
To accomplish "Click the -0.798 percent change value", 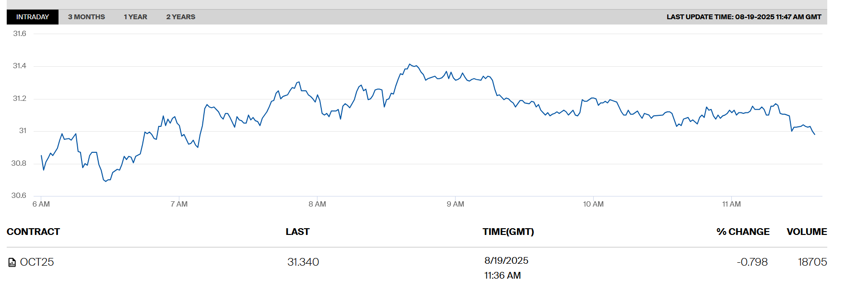I will 752,262.
